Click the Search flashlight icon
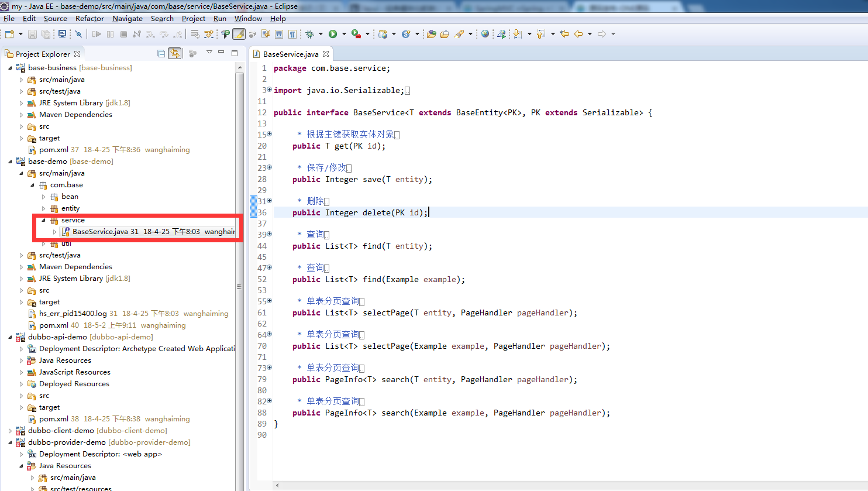Screen dimensions: 868x491 click(459, 34)
